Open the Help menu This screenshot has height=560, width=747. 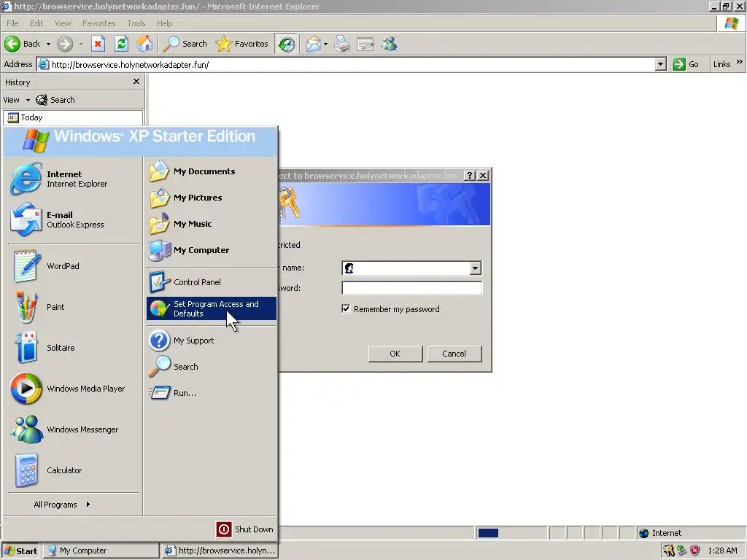tap(165, 23)
